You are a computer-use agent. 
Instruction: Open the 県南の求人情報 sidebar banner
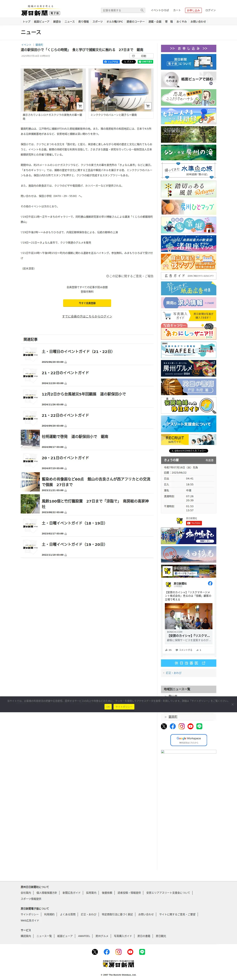pos(189,303)
